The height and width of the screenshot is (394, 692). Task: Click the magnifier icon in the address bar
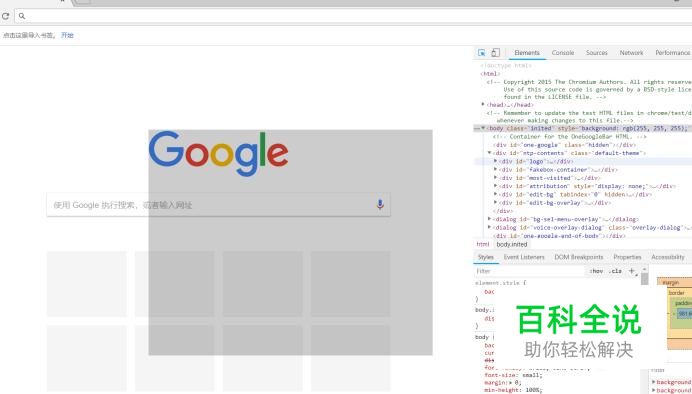point(22,16)
